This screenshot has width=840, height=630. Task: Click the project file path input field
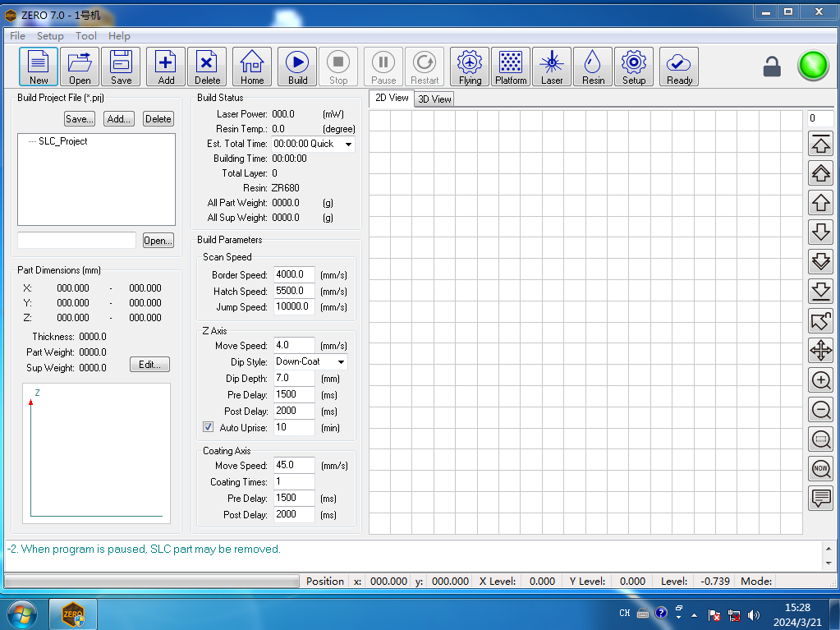76,240
